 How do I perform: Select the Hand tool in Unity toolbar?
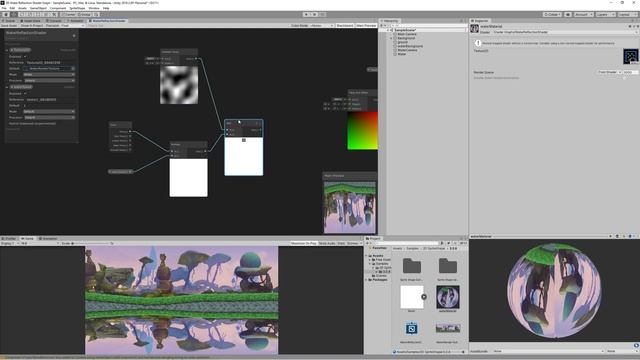click(6, 14)
